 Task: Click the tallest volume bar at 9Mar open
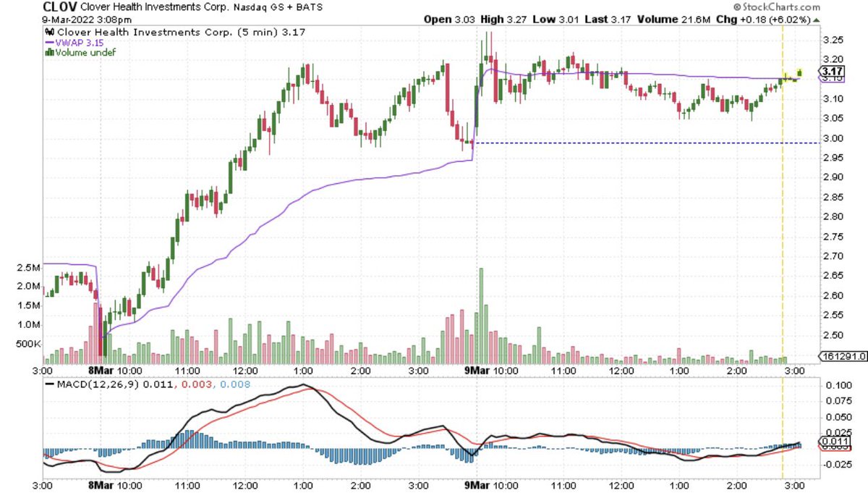tap(481, 315)
